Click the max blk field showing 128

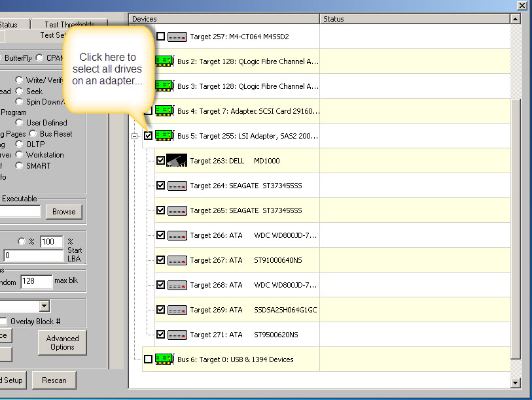click(36, 281)
